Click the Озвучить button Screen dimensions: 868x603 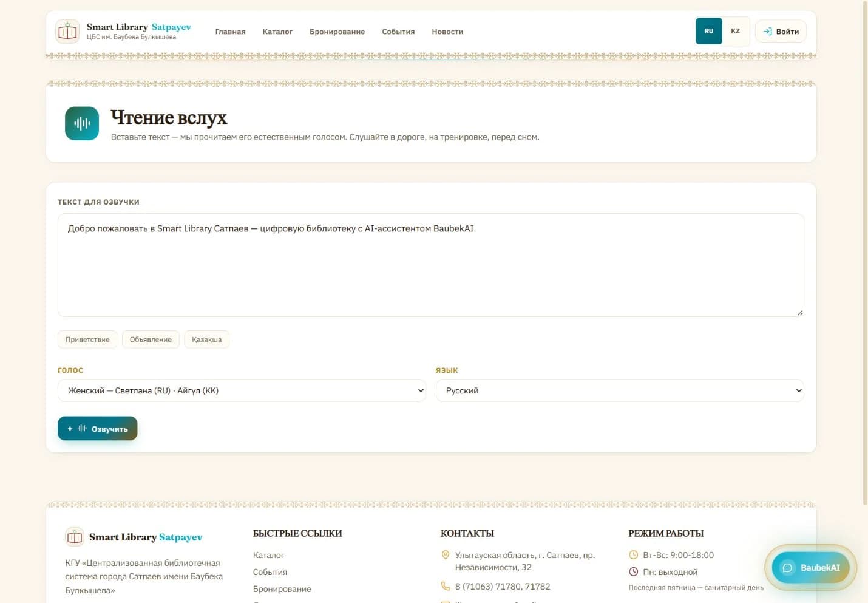pos(97,429)
